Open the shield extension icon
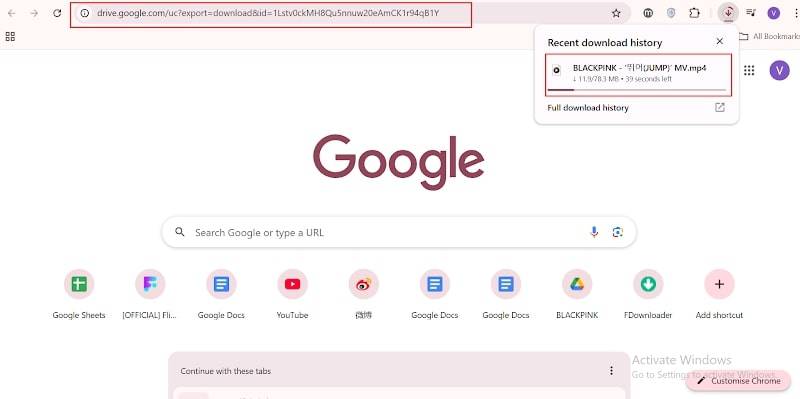The image size is (800, 399). [671, 13]
